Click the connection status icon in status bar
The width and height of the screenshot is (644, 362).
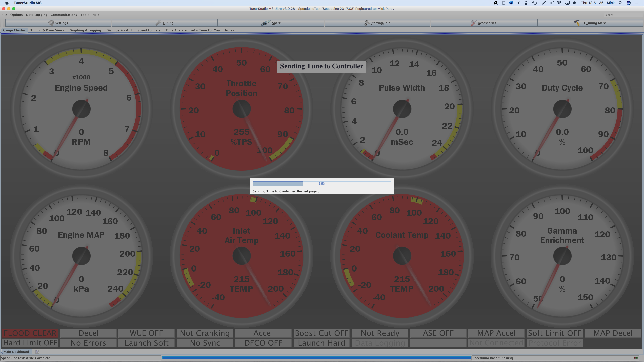(x=636, y=358)
